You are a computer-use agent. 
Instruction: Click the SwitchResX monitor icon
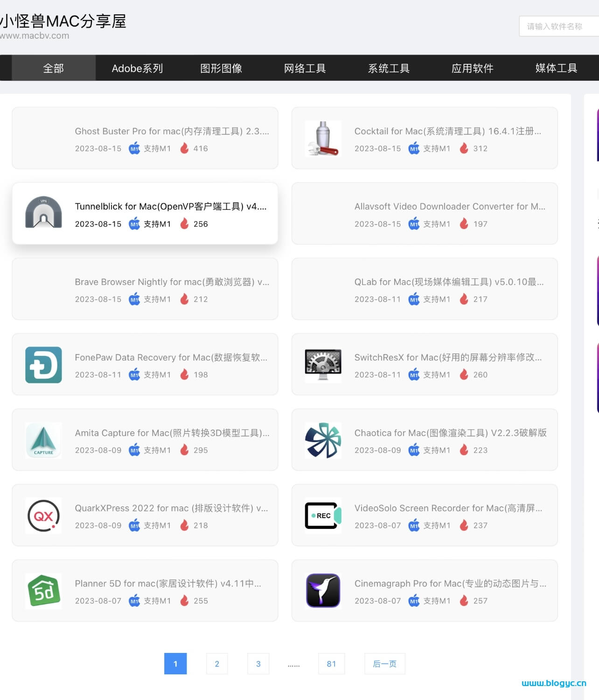pyautogui.click(x=323, y=365)
